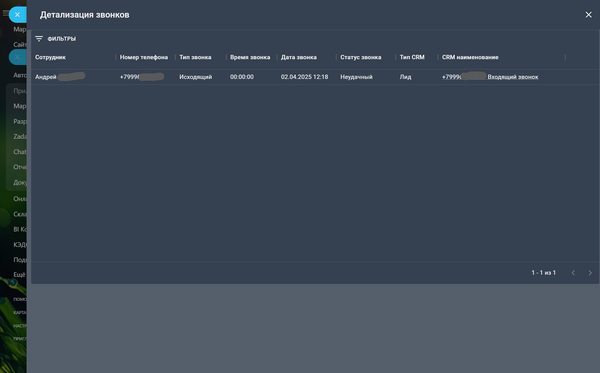Open the filters icon in call details
Viewport: 600px width, 373px height.
tap(39, 39)
